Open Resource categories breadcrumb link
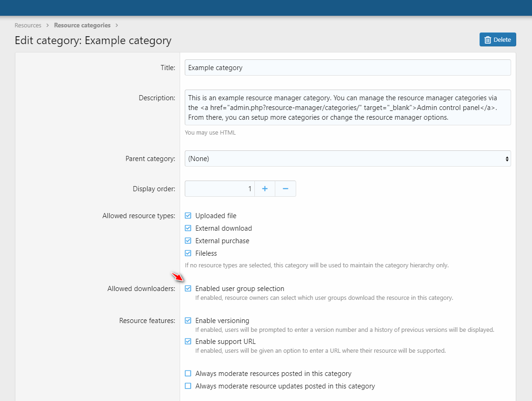This screenshot has width=532, height=401. pyautogui.click(x=82, y=25)
